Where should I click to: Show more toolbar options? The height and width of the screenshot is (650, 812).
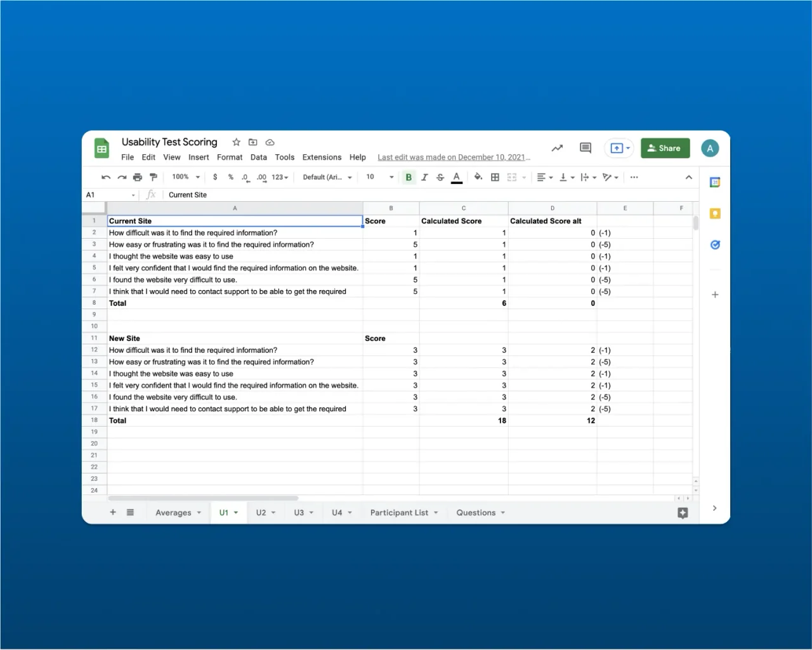pyautogui.click(x=634, y=177)
